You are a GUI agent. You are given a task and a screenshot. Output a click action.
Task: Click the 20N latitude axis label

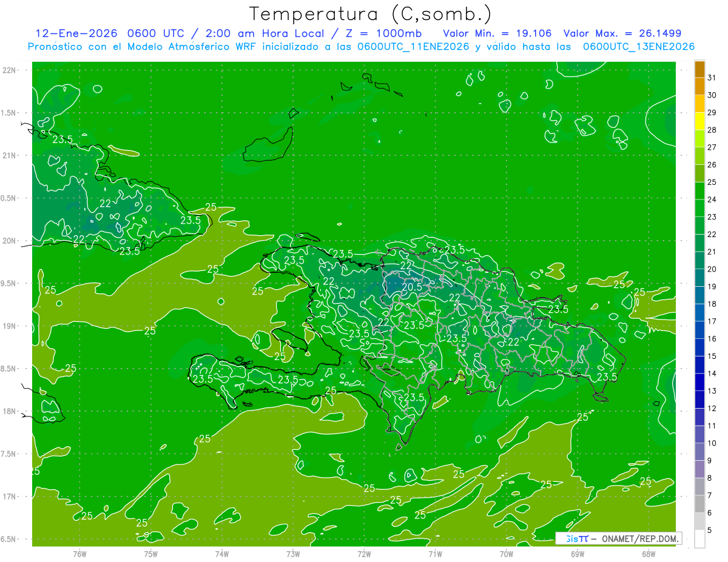click(x=10, y=241)
